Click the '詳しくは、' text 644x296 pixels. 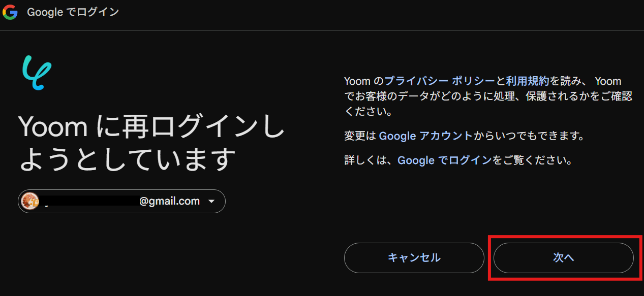[x=371, y=160]
